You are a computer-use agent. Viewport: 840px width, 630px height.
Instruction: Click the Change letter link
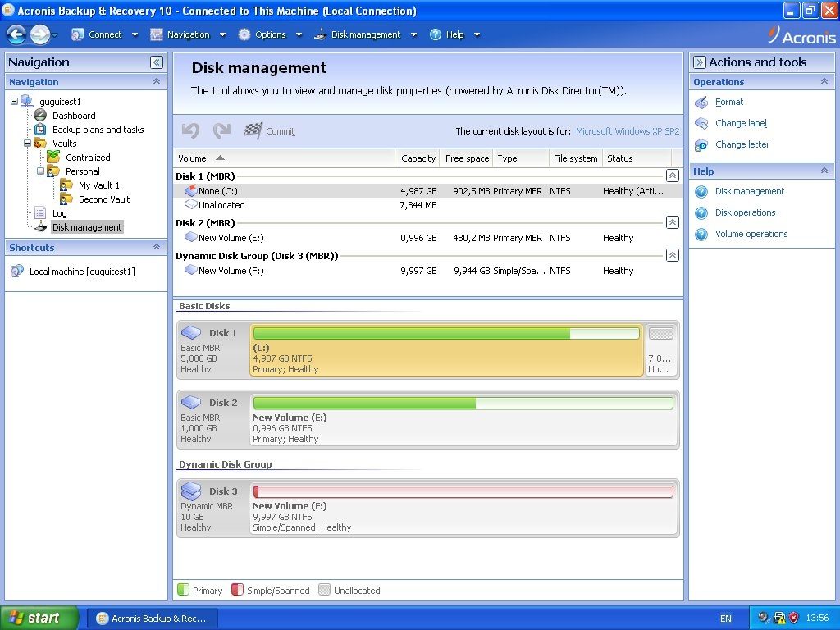[742, 144]
